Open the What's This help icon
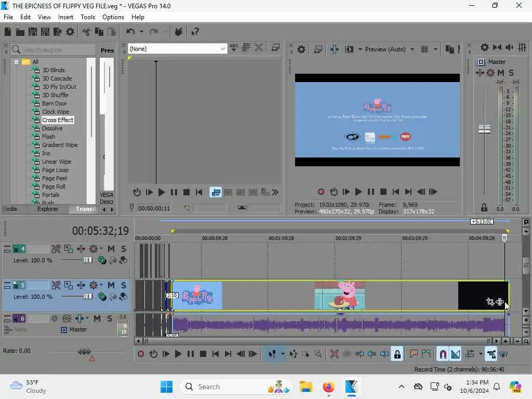The image size is (532, 399). coord(195,32)
